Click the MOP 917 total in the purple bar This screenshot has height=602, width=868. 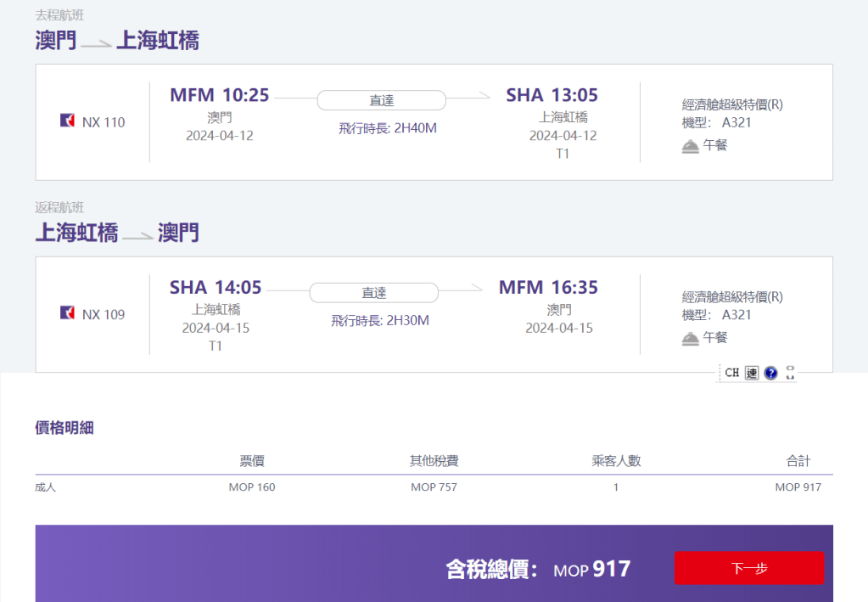click(592, 569)
